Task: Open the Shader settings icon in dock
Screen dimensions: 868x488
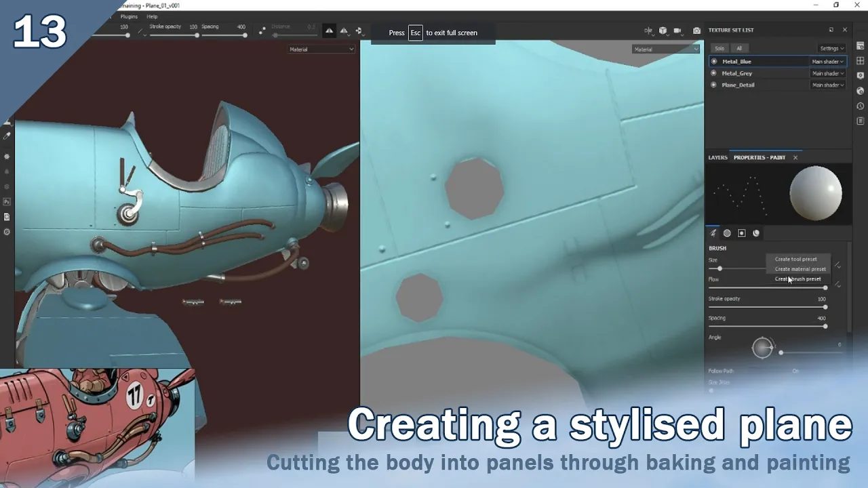Action: coord(860,75)
